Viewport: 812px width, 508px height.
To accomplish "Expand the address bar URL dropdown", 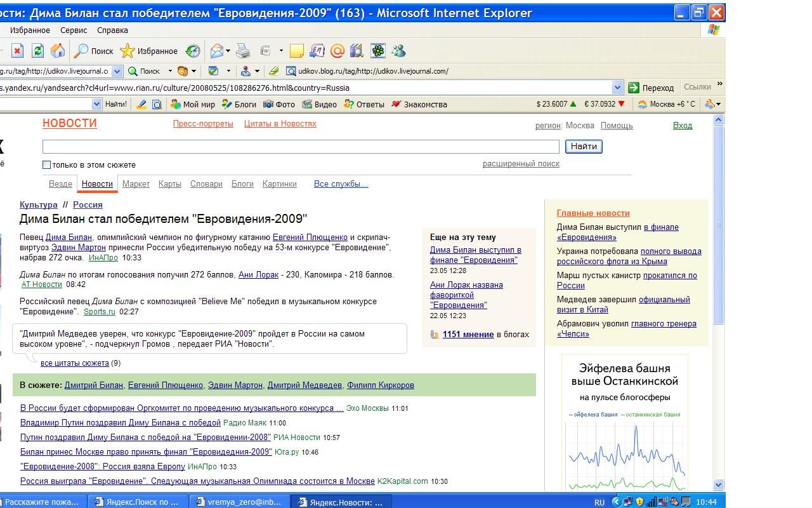I will [618, 88].
